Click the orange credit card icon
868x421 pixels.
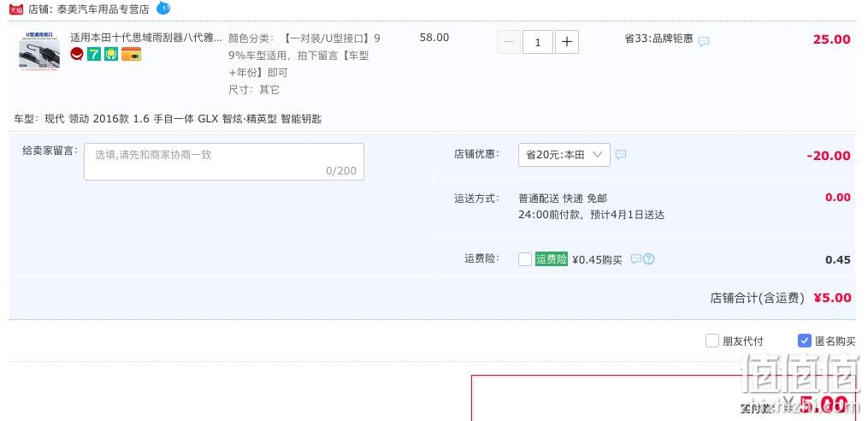pos(131,54)
